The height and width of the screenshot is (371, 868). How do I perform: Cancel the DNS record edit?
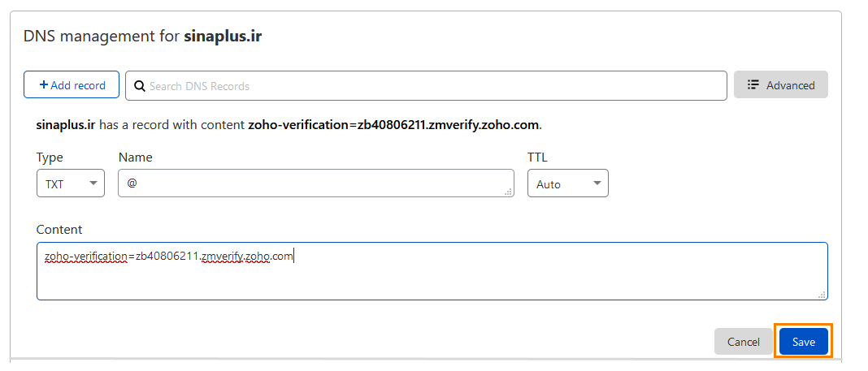(x=743, y=342)
